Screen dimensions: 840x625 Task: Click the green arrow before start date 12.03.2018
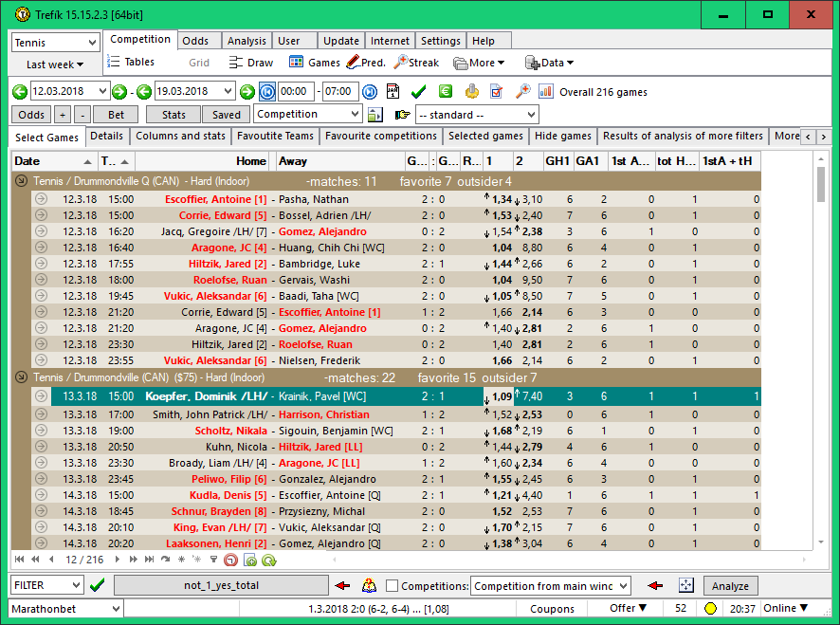pyautogui.click(x=20, y=92)
